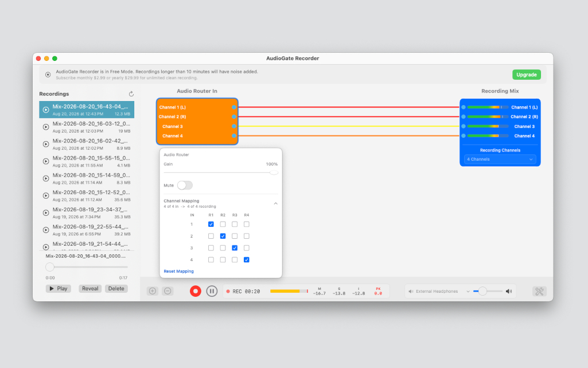Image resolution: width=588 pixels, height=368 pixels.
Task: Click the playback position slider knob
Action: click(50, 267)
